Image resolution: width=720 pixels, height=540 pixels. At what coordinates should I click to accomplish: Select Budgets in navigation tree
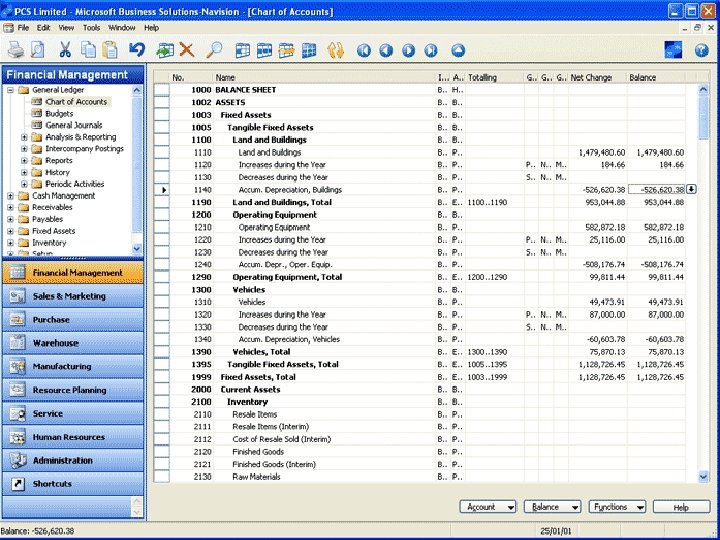click(59, 113)
